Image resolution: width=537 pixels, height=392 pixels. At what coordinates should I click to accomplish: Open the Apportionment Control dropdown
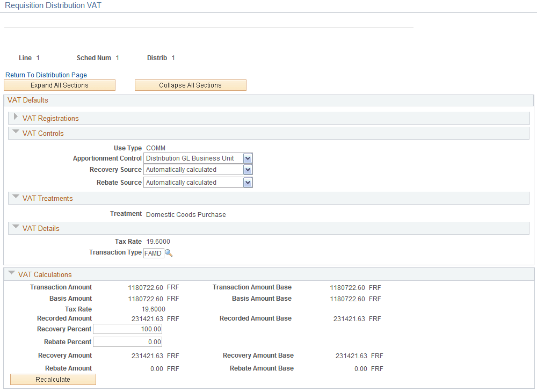point(248,158)
